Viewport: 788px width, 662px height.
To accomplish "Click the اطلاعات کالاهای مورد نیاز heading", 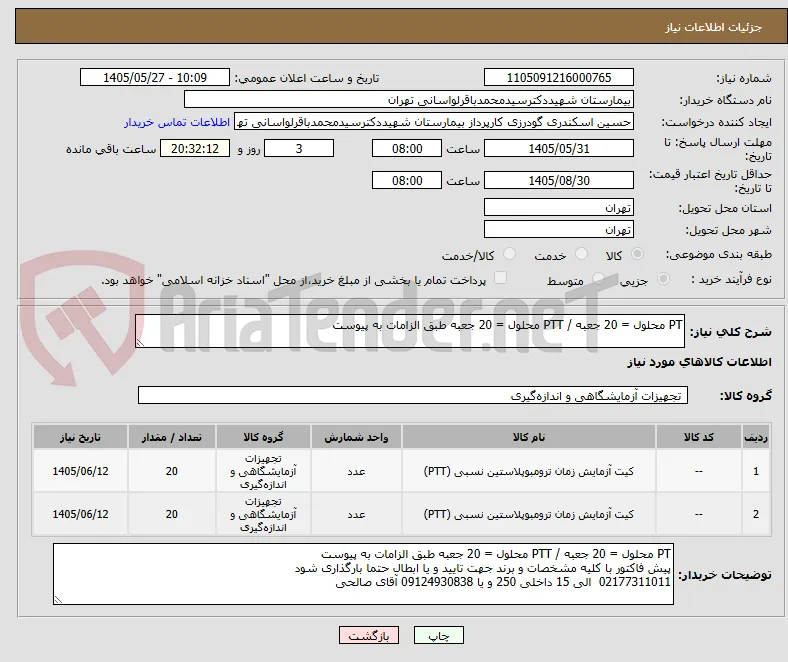I will pyautogui.click(x=699, y=362).
